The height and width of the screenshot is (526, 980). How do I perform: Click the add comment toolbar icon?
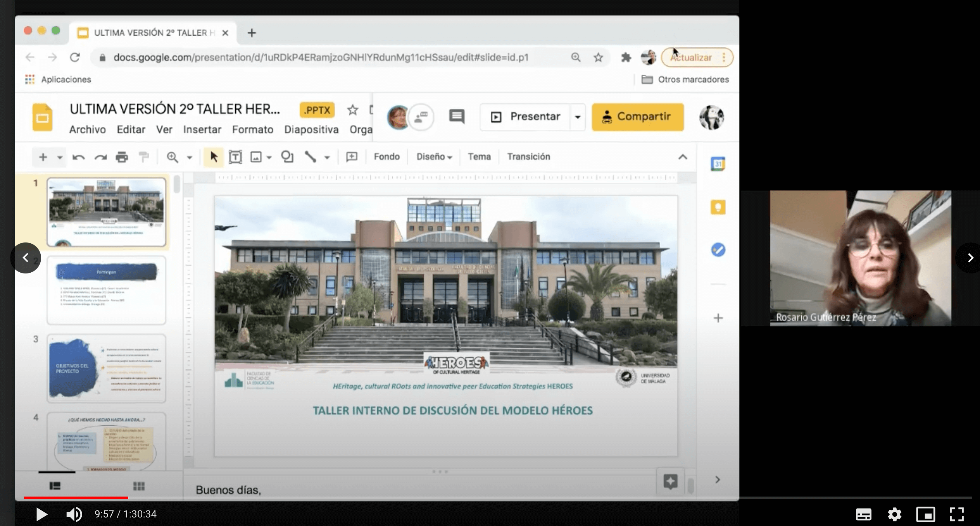coord(352,157)
